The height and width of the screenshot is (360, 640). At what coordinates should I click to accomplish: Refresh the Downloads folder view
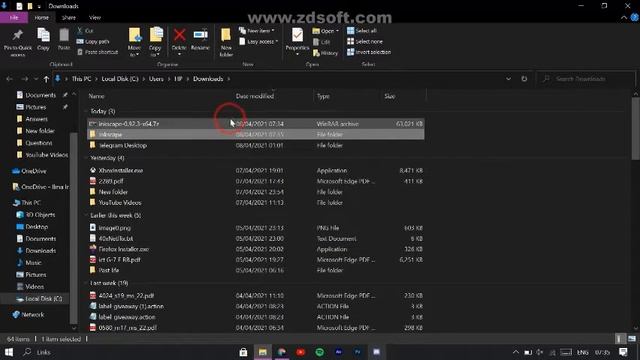point(524,79)
